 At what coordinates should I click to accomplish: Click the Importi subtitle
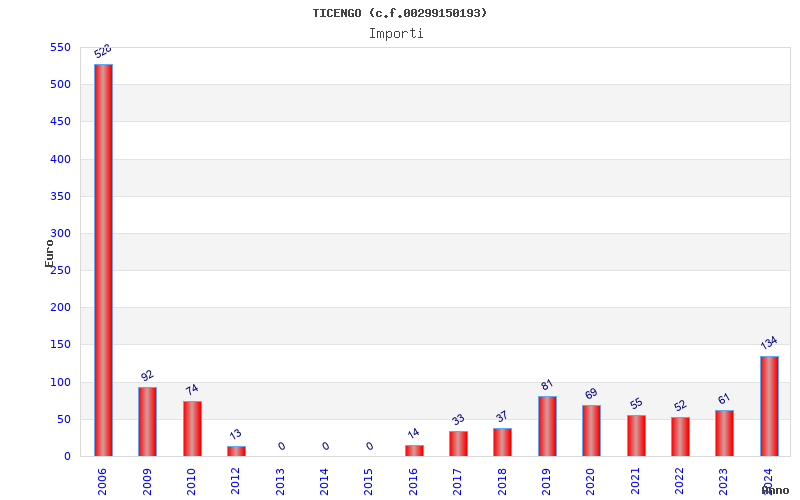[x=396, y=34]
